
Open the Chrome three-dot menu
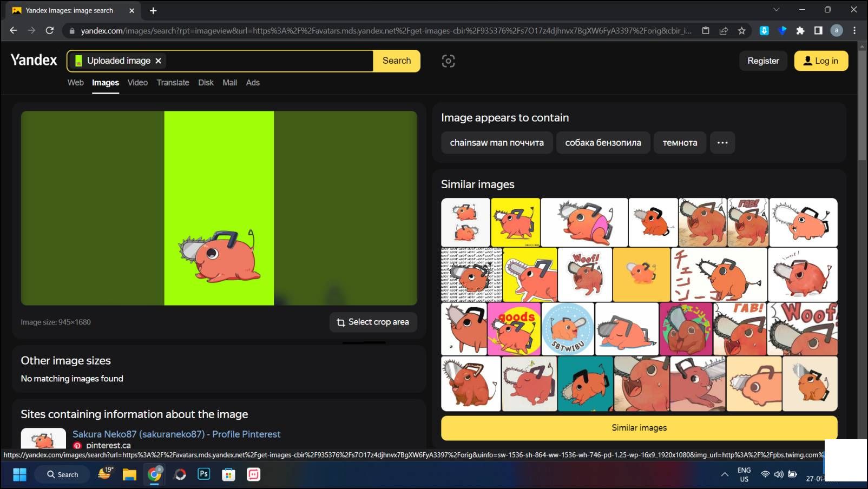click(x=854, y=31)
